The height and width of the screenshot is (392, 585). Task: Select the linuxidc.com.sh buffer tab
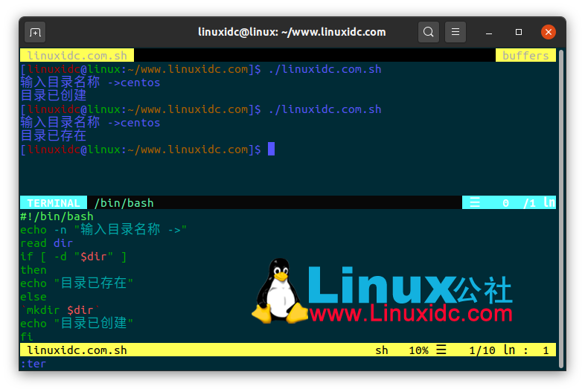(x=77, y=56)
